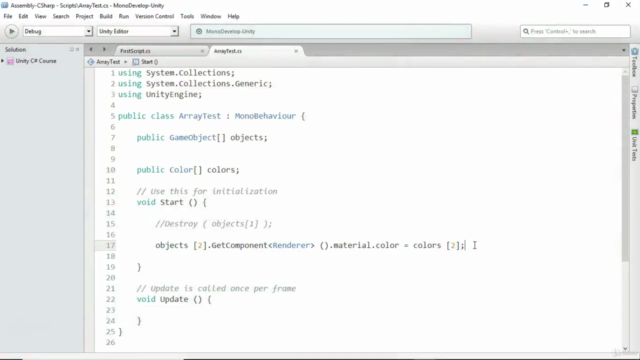
Task: Click 'using UnityEngine;' on line 3
Action: (160, 94)
